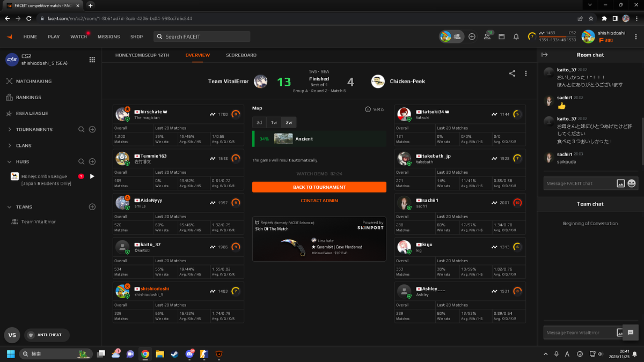Click the CONTACT ADMIN link
Viewport: 644px width, 362px height.
coord(319,201)
